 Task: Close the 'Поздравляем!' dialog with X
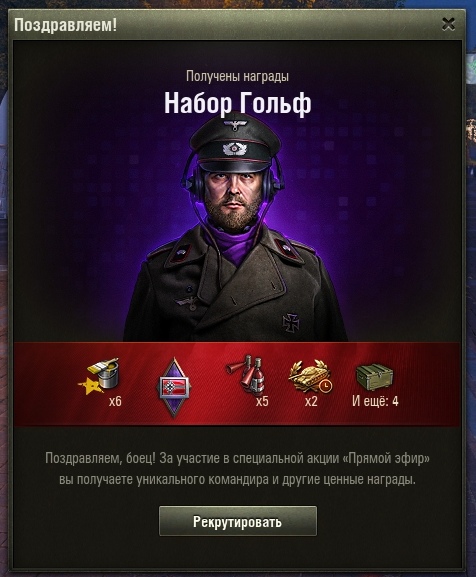[x=448, y=24]
